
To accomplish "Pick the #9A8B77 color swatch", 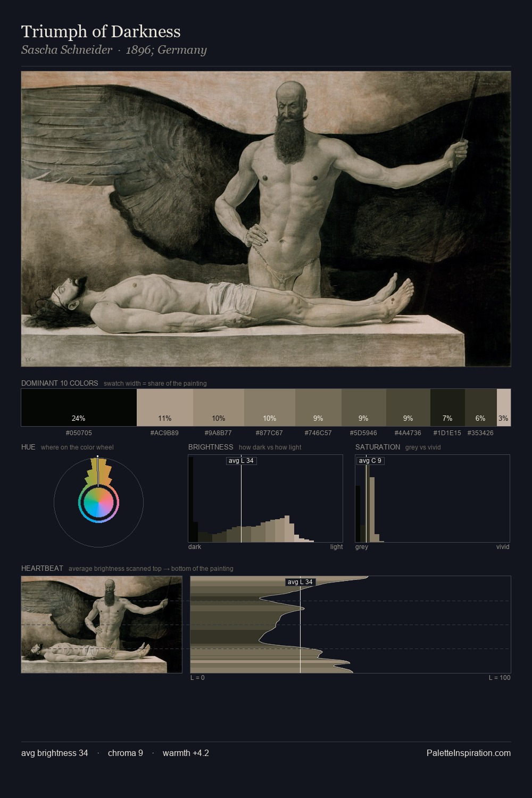I will (x=219, y=408).
